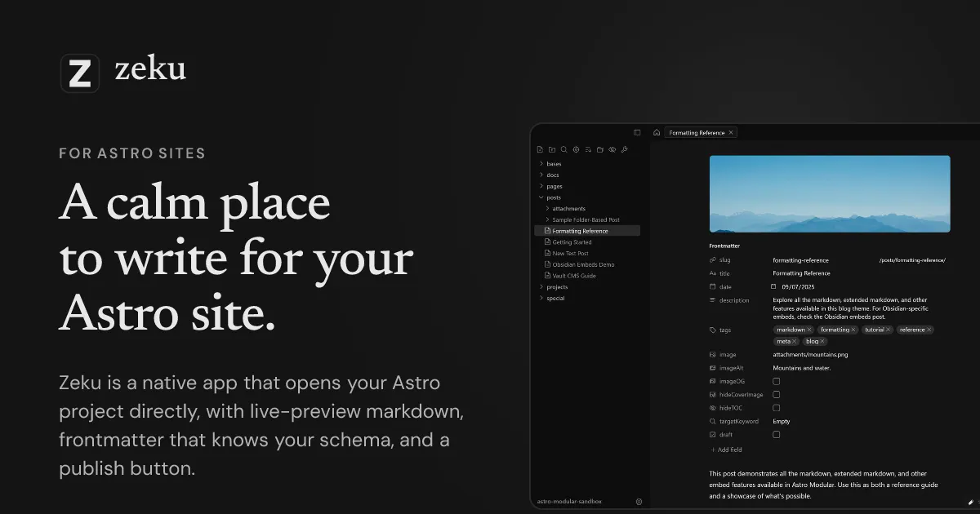The image size is (980, 514).
Task: Click the link icon next to slug
Action: 713,260
